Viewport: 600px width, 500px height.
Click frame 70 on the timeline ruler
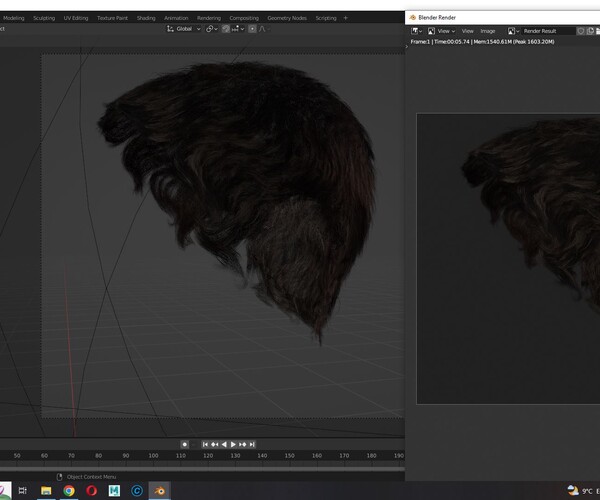tap(71, 456)
